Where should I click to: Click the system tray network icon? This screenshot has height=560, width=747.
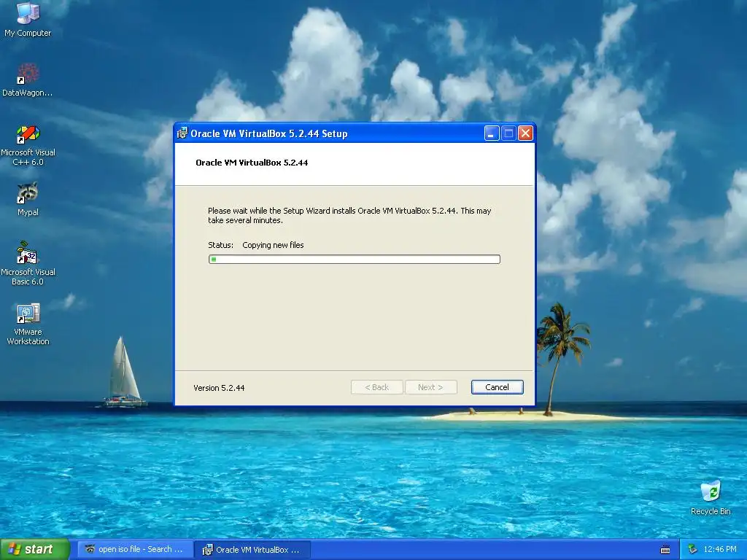692,550
